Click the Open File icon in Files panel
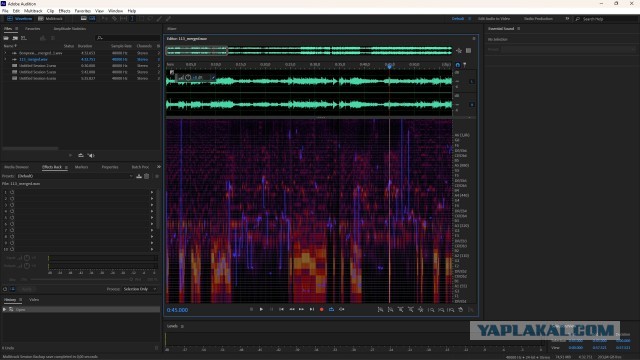640x360 pixels. click(x=6, y=38)
